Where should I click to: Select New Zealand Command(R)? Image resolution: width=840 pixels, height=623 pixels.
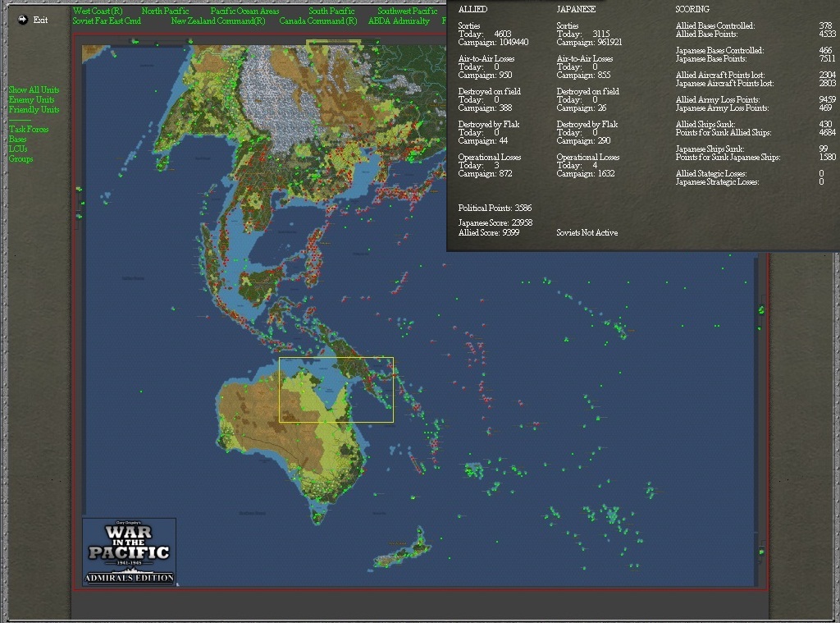217,21
